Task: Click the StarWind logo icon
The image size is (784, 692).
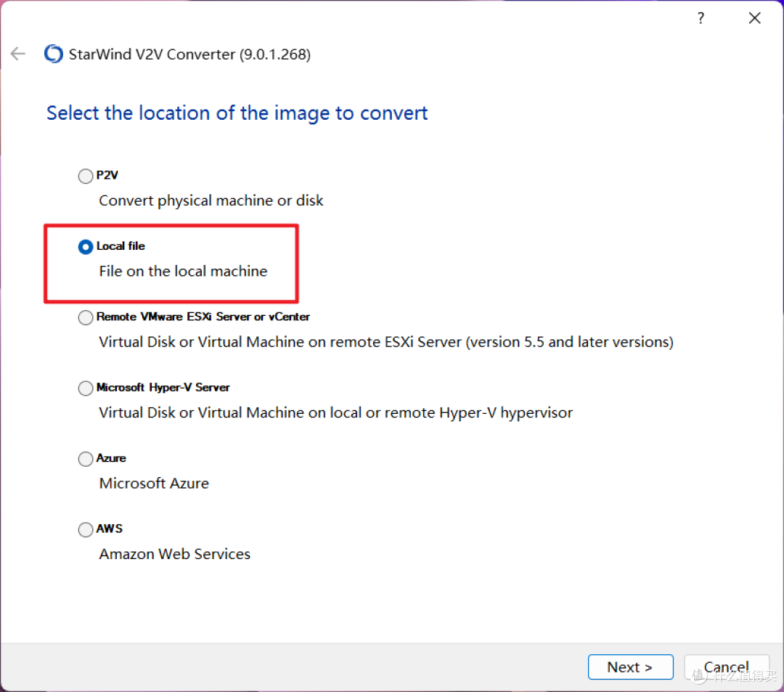Action: click(54, 54)
